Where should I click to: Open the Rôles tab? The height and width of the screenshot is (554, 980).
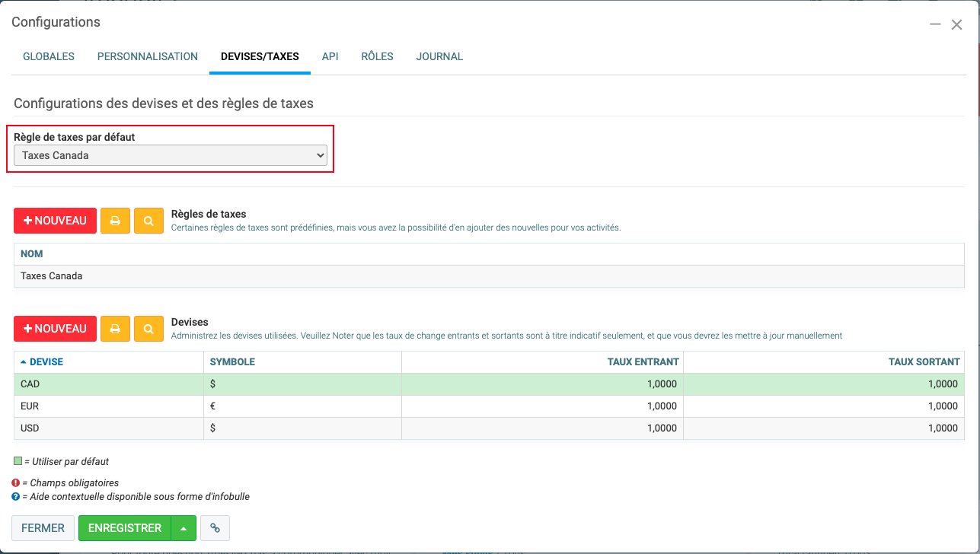377,56
